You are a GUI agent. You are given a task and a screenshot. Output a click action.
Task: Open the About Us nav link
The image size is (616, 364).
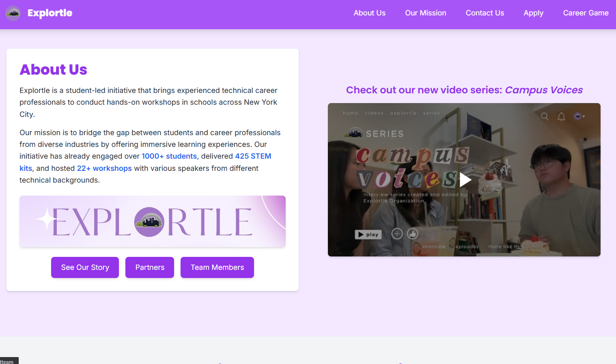click(x=369, y=13)
